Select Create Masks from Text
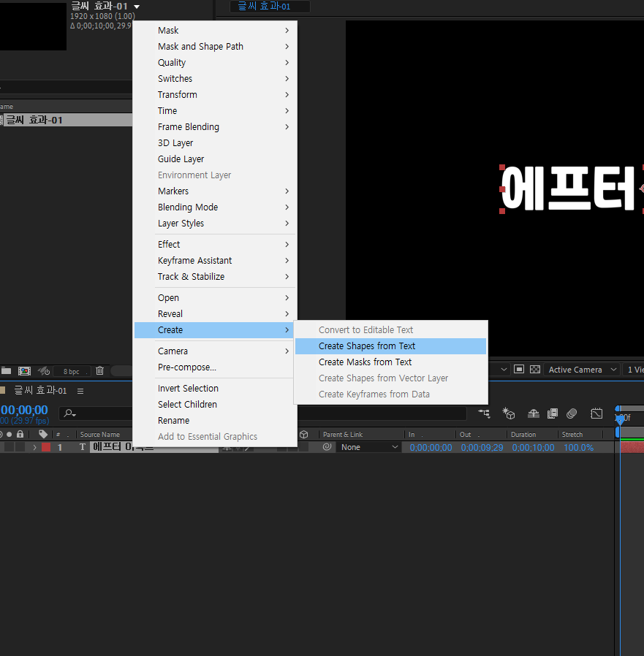This screenshot has height=656, width=644. pos(390,362)
